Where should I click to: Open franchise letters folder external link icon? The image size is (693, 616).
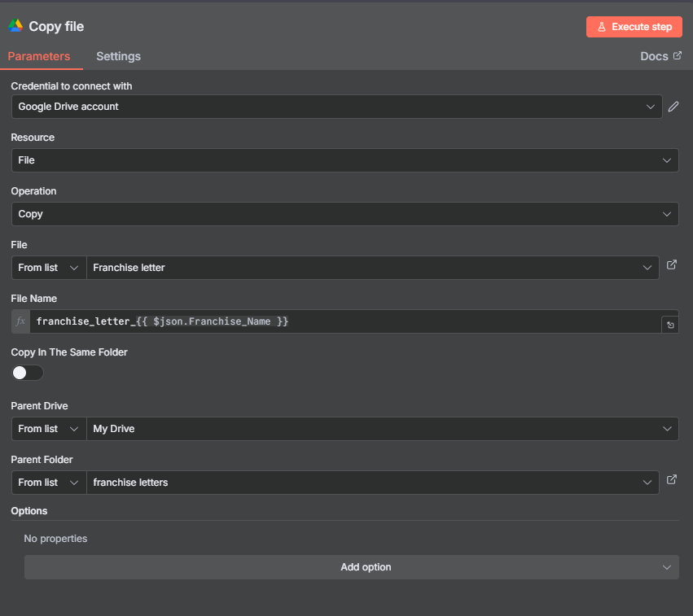coord(671,479)
